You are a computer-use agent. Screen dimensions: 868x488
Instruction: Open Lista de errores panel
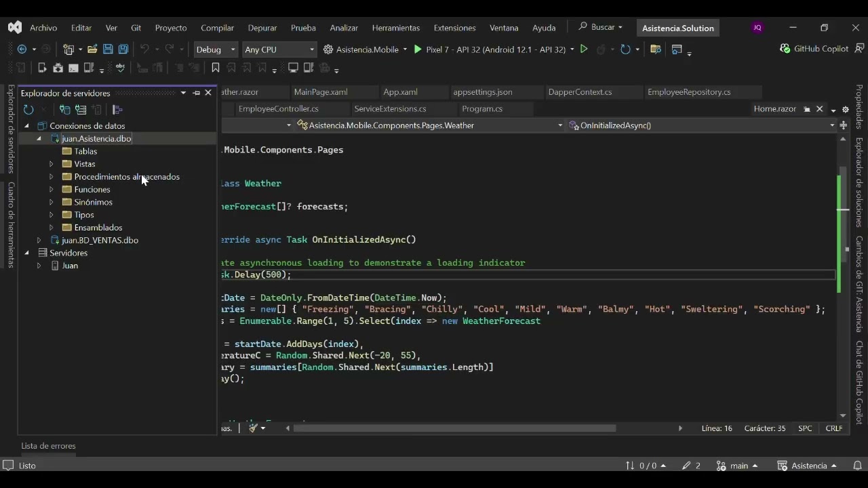(x=48, y=446)
